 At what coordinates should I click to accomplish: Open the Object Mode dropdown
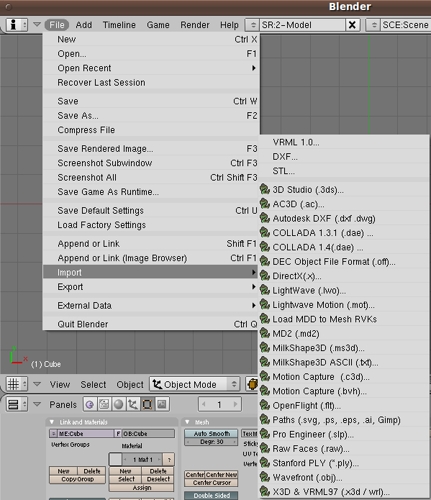tap(195, 384)
